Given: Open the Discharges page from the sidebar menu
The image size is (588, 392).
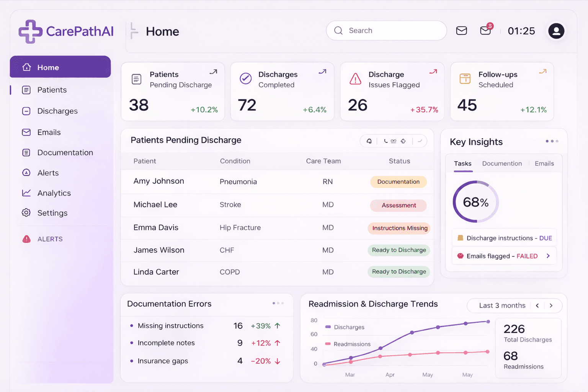Looking at the screenshot, I should (x=57, y=111).
